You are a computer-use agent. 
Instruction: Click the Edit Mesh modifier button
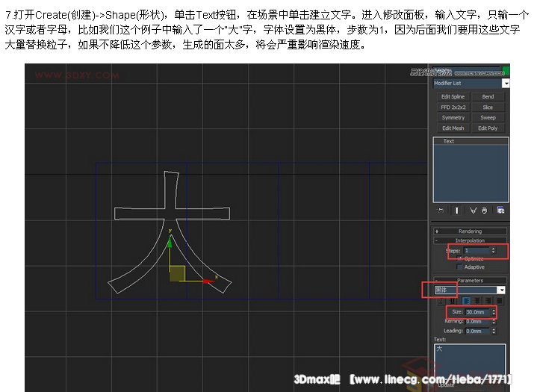click(x=453, y=128)
